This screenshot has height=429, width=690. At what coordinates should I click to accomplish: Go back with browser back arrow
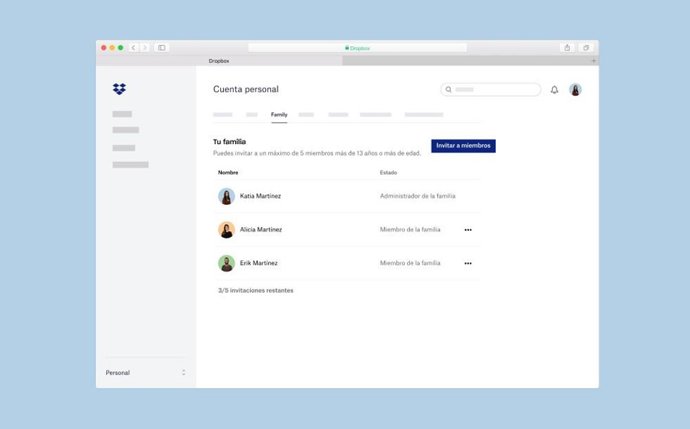pos(133,48)
